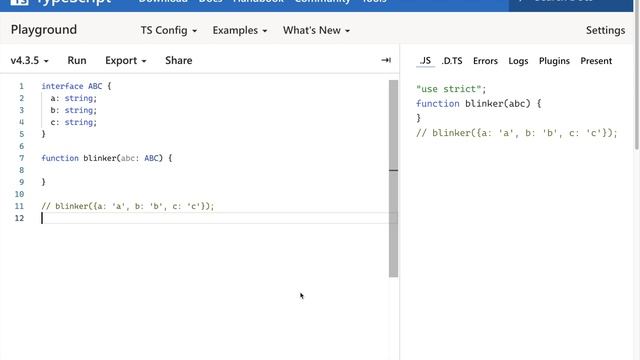
Task: Open the v4.3.5 version selector
Action: (29, 60)
